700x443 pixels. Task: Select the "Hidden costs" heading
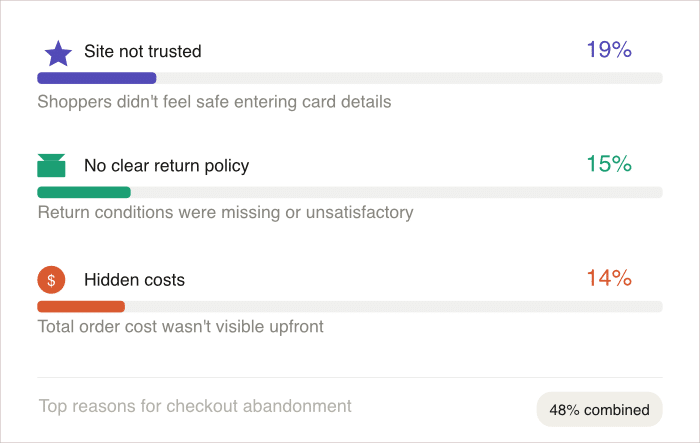coord(134,280)
